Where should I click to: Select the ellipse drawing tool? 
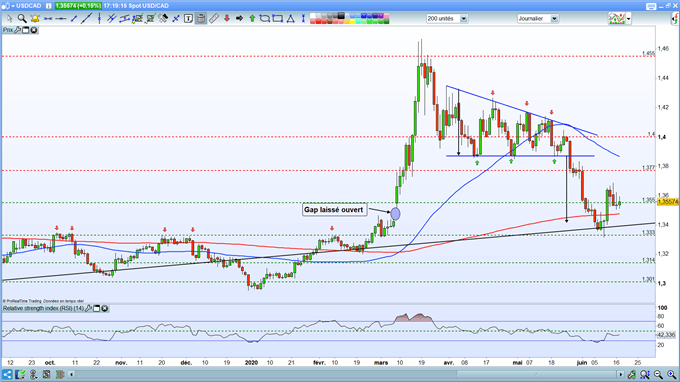click(x=265, y=18)
